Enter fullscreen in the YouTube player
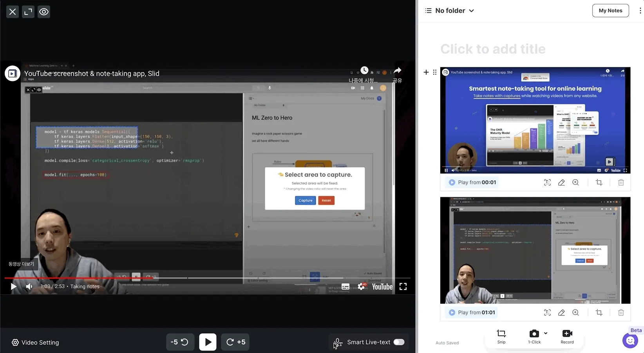The width and height of the screenshot is (644, 353). tap(403, 286)
